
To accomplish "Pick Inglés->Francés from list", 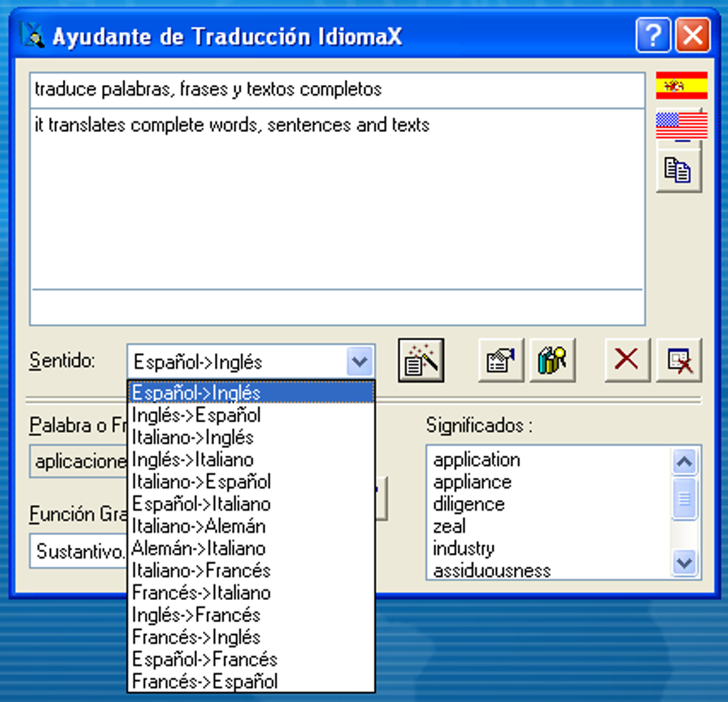I will (x=251, y=615).
